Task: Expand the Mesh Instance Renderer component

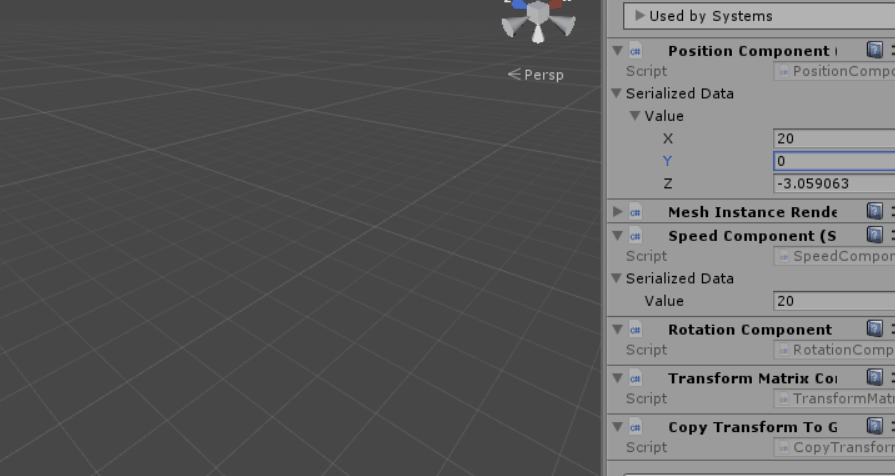Action: [x=618, y=212]
